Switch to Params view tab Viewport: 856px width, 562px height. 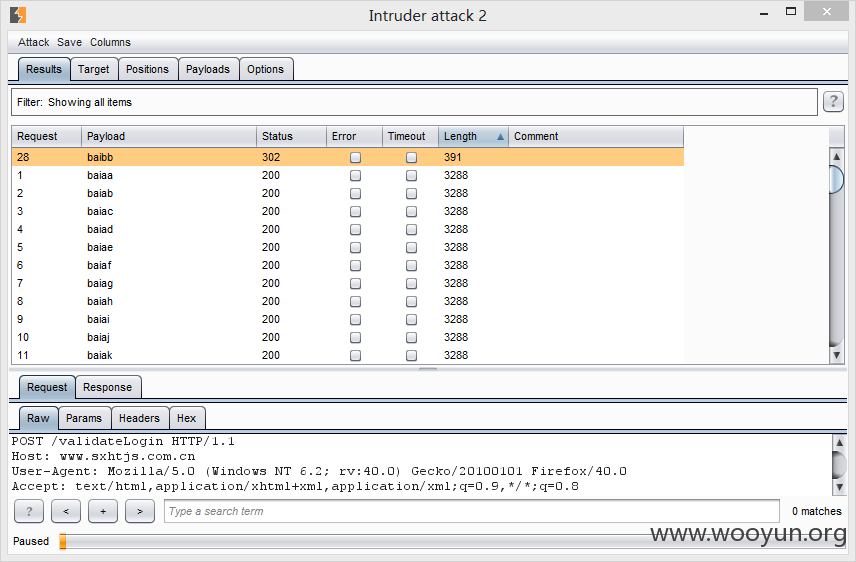click(84, 418)
